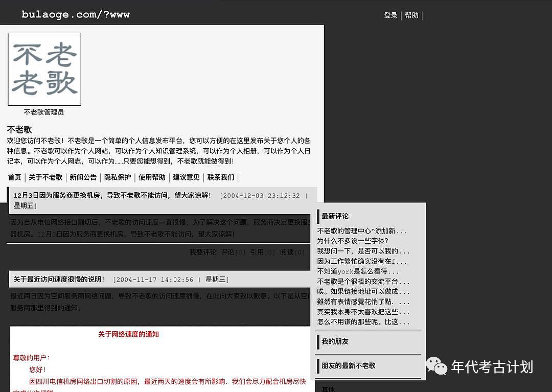Viewport: 552px width, 392px height.
Task: Open post 关于最近访问速度很慢的说明
Action: tap(59, 279)
